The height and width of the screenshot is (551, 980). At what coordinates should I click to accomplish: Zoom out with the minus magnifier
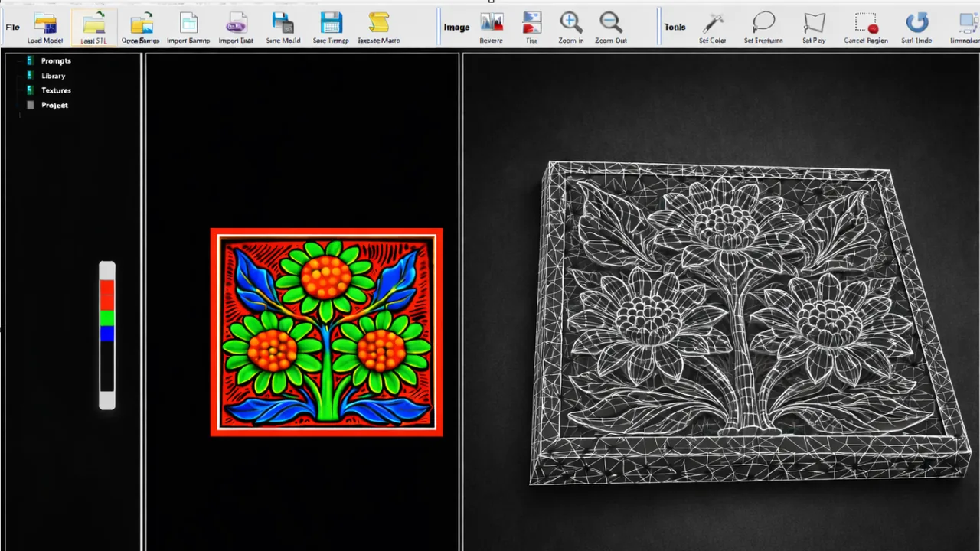click(610, 23)
